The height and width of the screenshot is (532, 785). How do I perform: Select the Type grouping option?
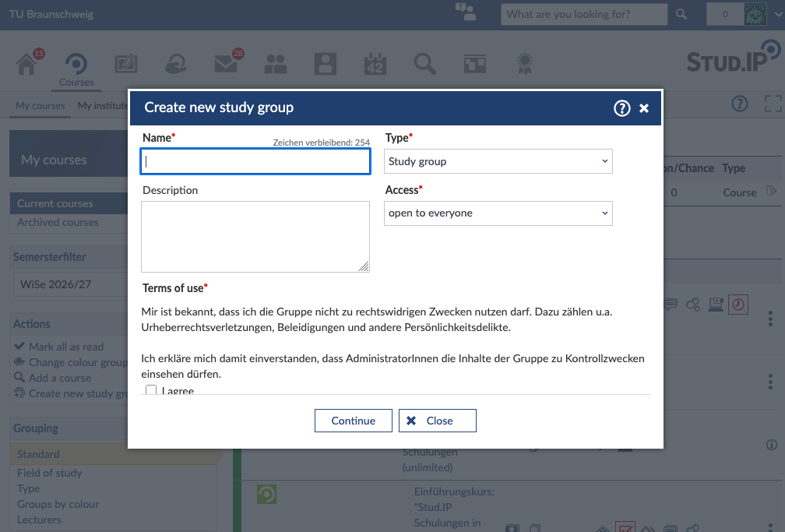[x=29, y=488]
